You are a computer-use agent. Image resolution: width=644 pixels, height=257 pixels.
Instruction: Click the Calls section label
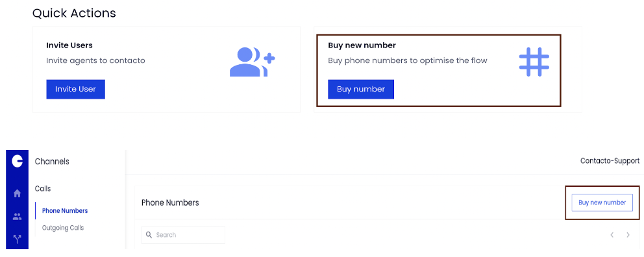[43, 189]
